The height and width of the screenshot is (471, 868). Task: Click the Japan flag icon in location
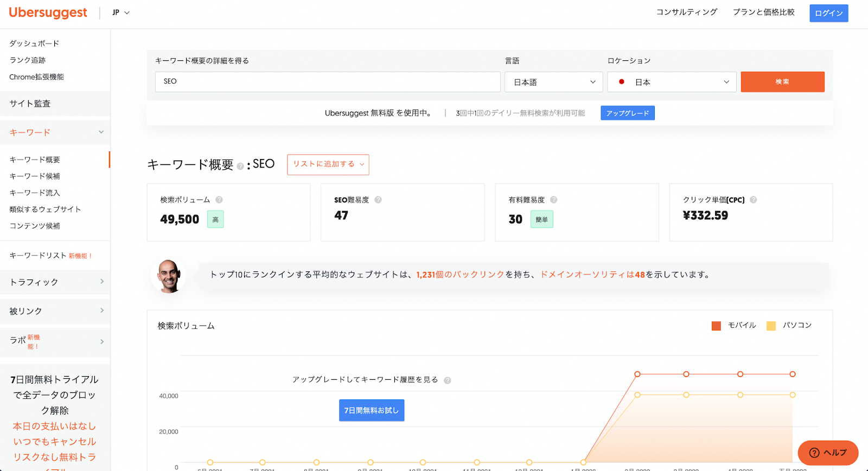click(x=622, y=82)
